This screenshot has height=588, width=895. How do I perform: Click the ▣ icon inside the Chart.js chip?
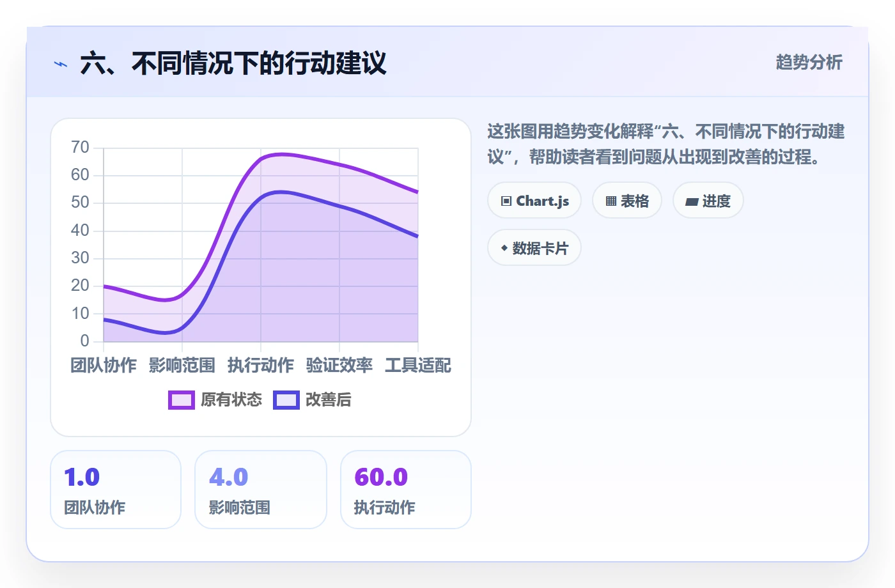[506, 201]
